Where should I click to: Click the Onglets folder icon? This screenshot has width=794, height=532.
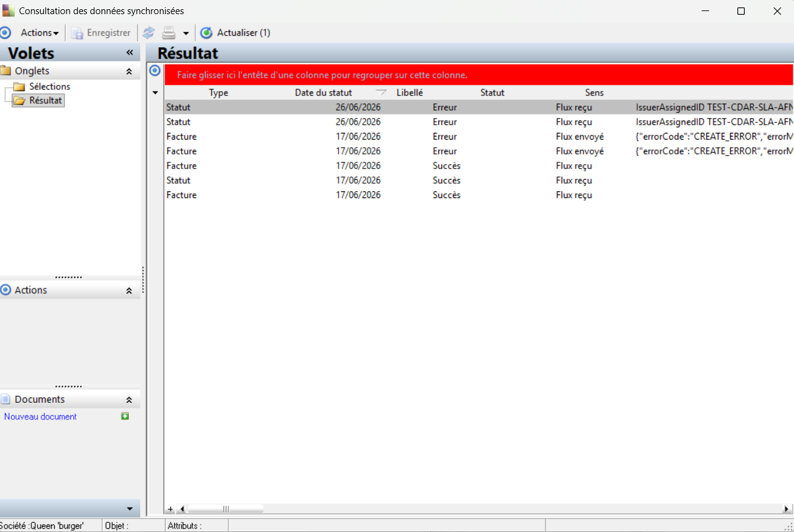6,71
